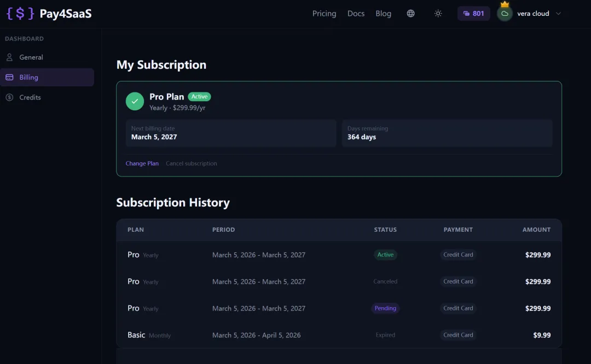Select the Credits sidebar item

(30, 97)
